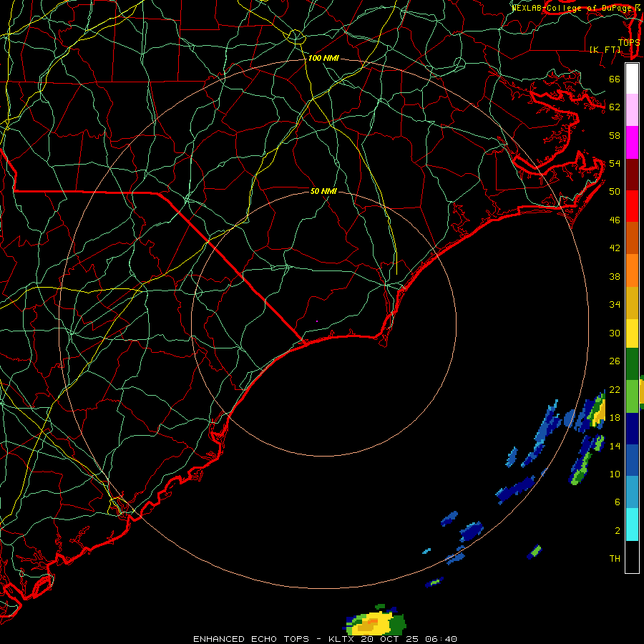Click the black TH legend swatch
This screenshot has width=644, height=644.
[632, 557]
